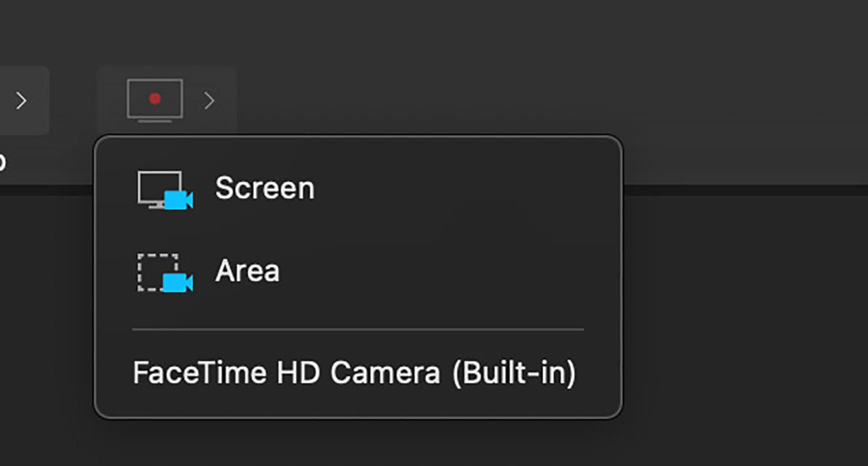Choose the Area menu entry
The height and width of the screenshot is (466, 868).
[x=358, y=272]
